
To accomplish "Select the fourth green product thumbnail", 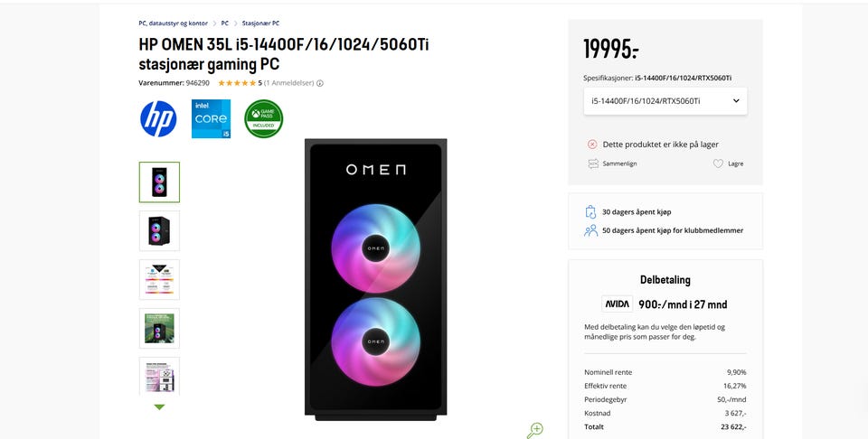I will (x=159, y=328).
